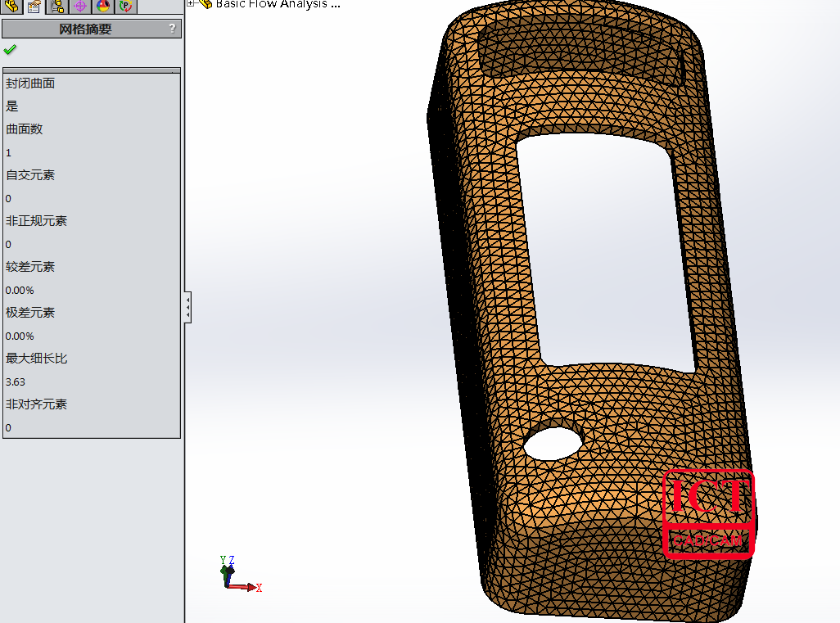Click the green OK checkmark
840x623 pixels.
coord(10,50)
